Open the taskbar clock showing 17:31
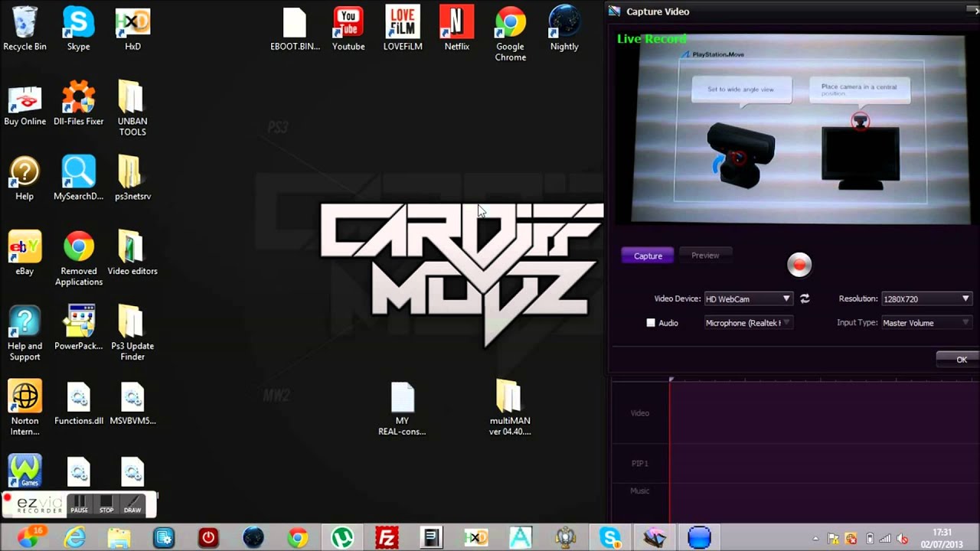This screenshot has height=551, width=980. click(x=942, y=538)
